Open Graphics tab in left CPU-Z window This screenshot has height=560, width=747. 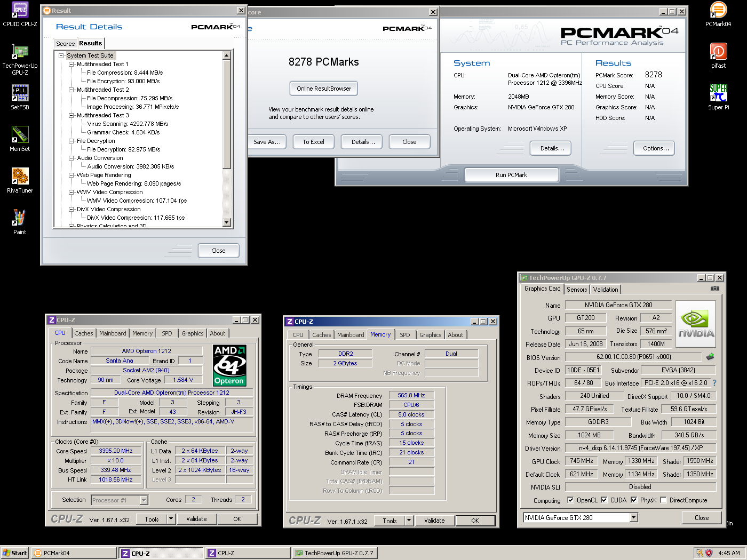[x=192, y=333]
